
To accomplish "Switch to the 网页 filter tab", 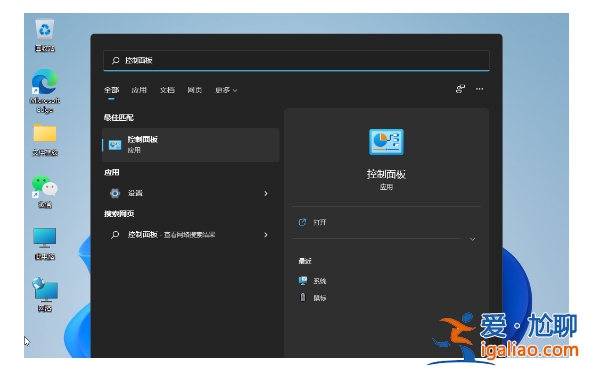I will 194,90.
